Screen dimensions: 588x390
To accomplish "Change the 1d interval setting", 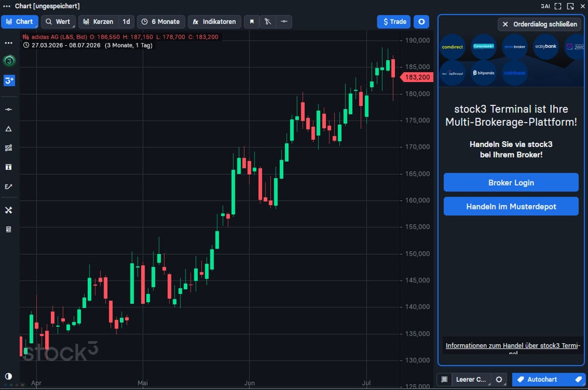I will pyautogui.click(x=126, y=22).
